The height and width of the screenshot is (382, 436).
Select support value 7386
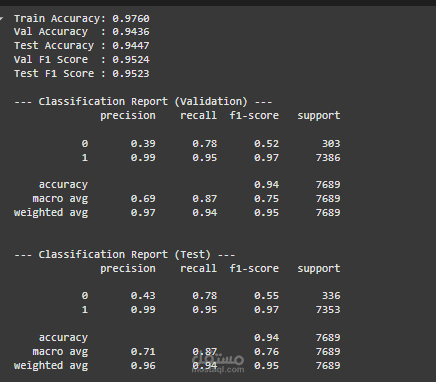(328, 158)
